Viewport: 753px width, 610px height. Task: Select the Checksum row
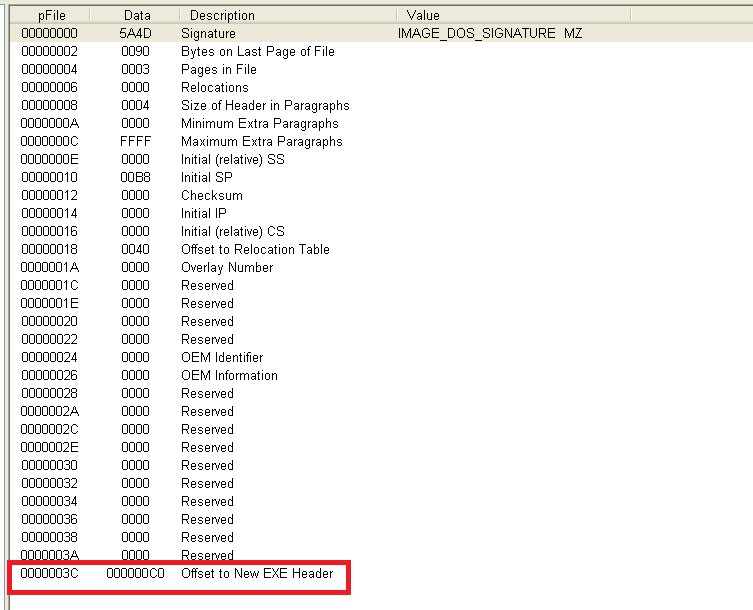pos(212,195)
